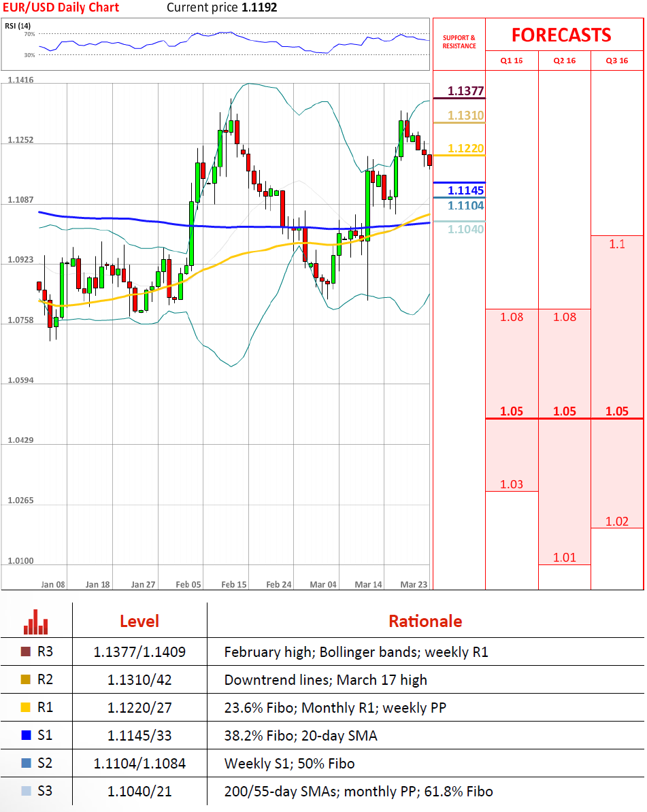The height and width of the screenshot is (812, 647).
Task: Click the Support & Resistance header
Action: pyautogui.click(x=459, y=42)
